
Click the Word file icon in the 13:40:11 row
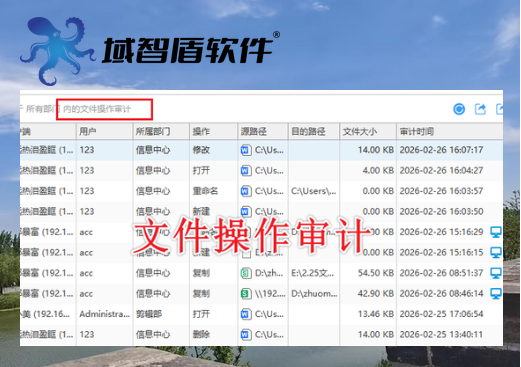tap(246, 334)
